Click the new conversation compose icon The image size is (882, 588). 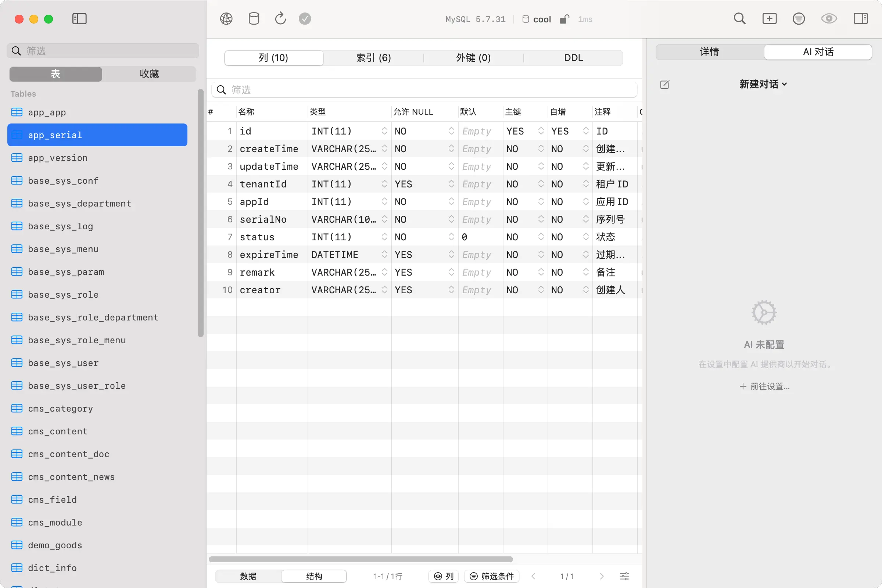tap(665, 85)
